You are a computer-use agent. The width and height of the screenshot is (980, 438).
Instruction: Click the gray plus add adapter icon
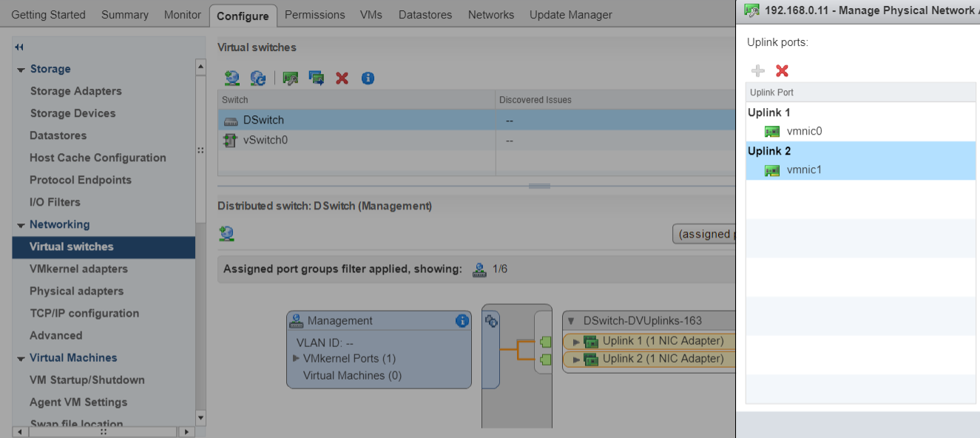(x=758, y=71)
